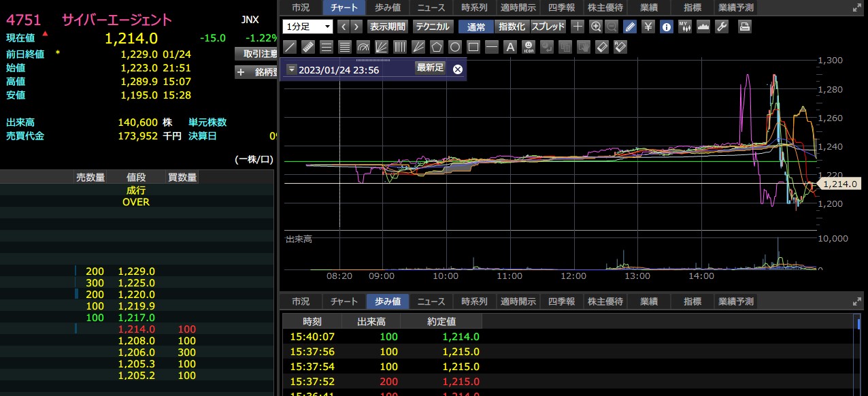The width and height of the screenshot is (868, 396).
Task: Select スプレッド spread chart mode
Action: (x=548, y=27)
